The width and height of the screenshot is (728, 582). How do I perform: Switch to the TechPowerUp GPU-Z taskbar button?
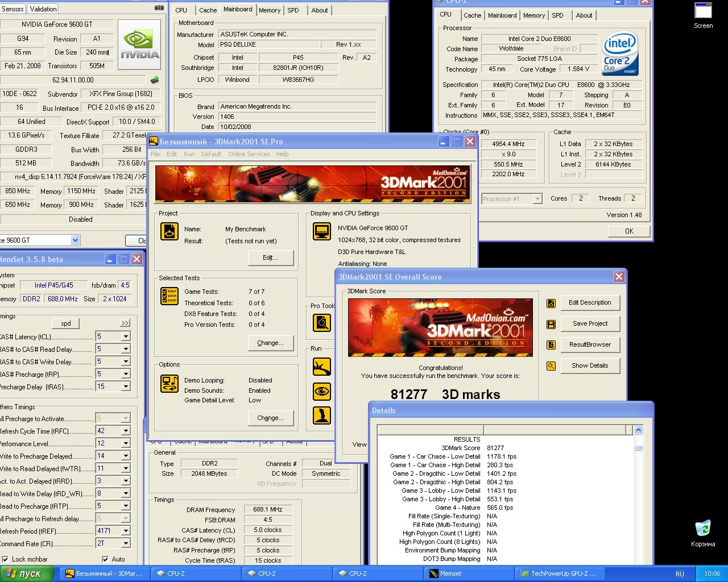(x=561, y=573)
